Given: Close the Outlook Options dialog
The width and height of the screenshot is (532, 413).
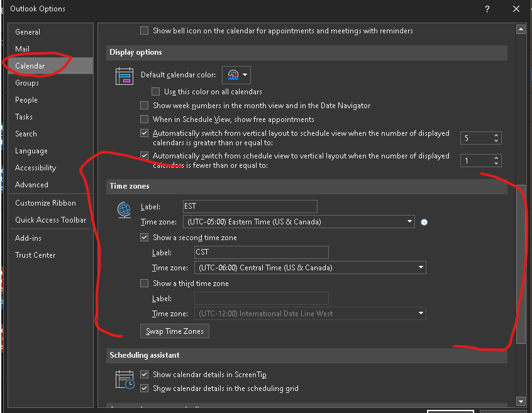Looking at the screenshot, I should 516,9.
